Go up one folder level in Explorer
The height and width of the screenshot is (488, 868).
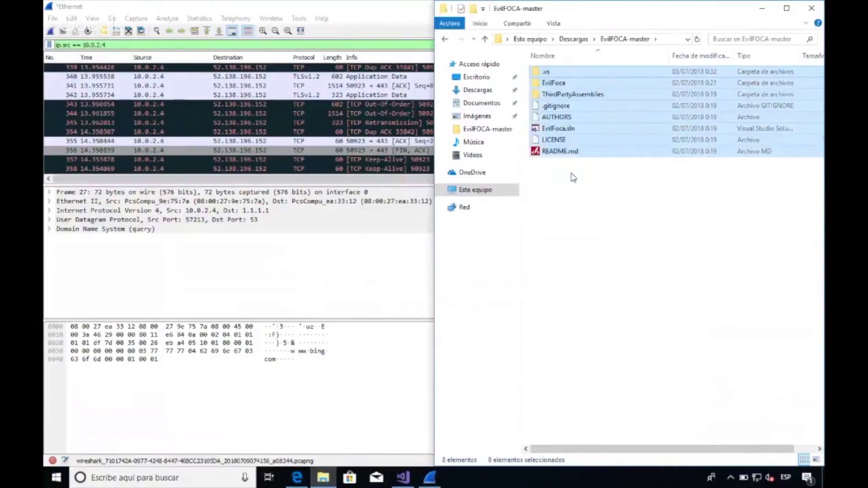coord(484,39)
